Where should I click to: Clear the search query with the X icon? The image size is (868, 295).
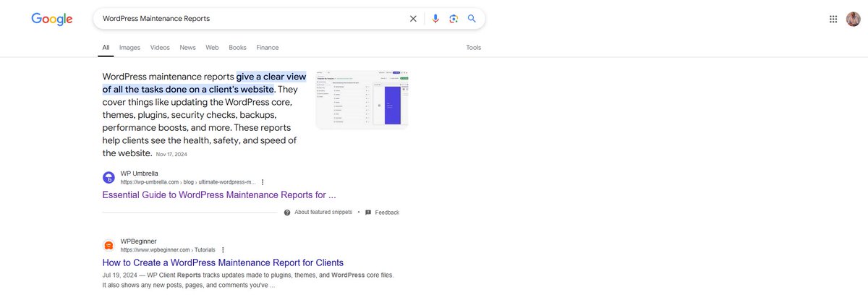413,19
